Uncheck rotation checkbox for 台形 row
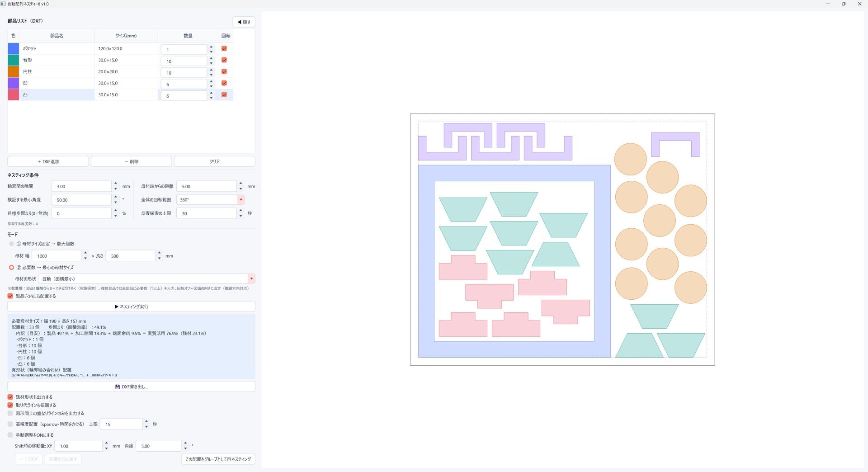Screen dimensions: 868x472 click(224, 60)
